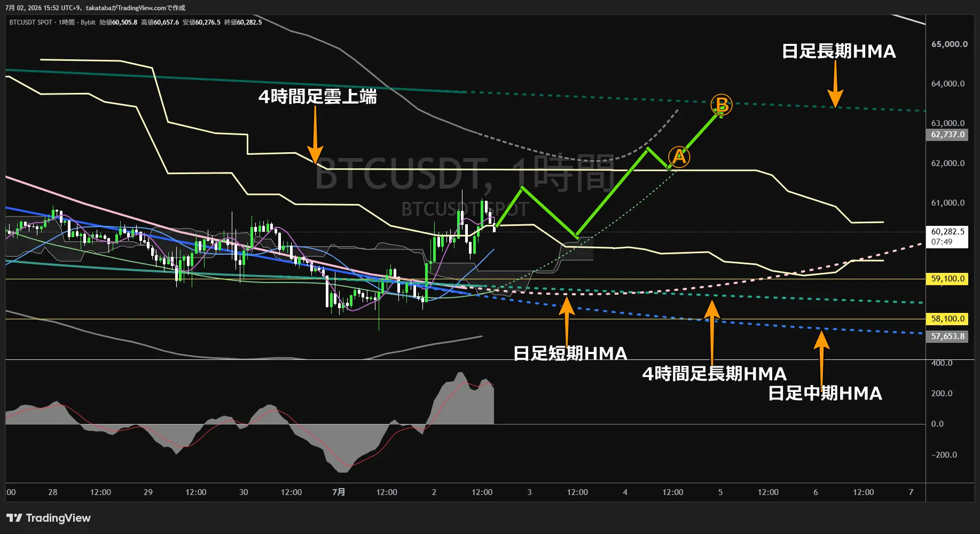Click the 29 date label on time axis
This screenshot has height=534, width=980.
point(148,492)
